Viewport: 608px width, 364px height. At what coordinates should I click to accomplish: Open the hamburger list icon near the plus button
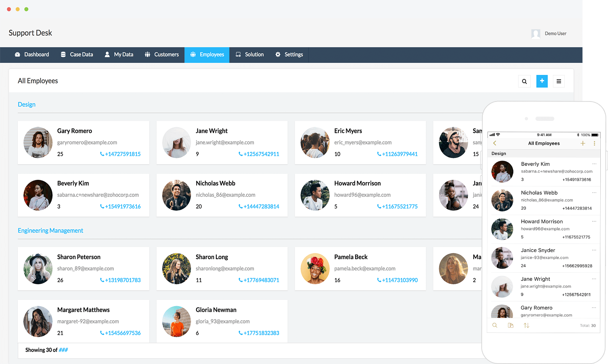pos(559,81)
